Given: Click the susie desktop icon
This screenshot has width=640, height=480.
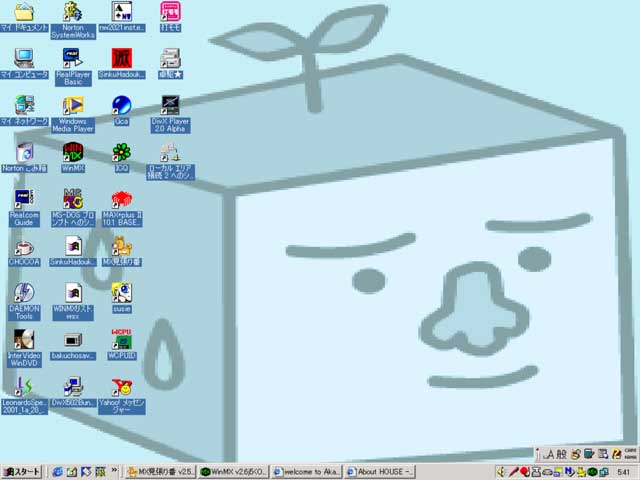Looking at the screenshot, I should click(x=121, y=292).
